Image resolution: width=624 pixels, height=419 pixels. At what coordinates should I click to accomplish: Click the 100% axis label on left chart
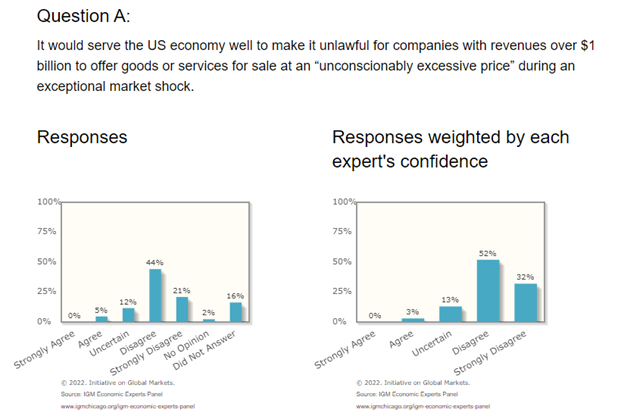click(49, 203)
